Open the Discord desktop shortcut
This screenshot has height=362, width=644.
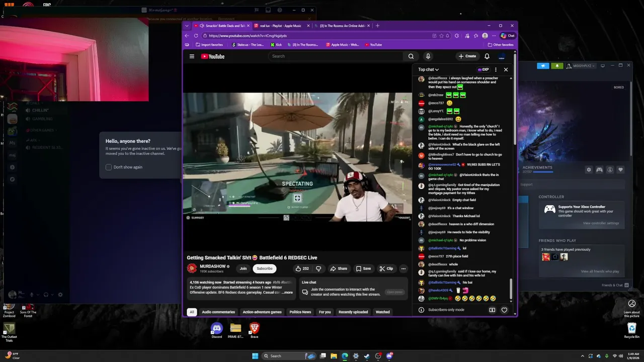pyautogui.click(x=216, y=330)
